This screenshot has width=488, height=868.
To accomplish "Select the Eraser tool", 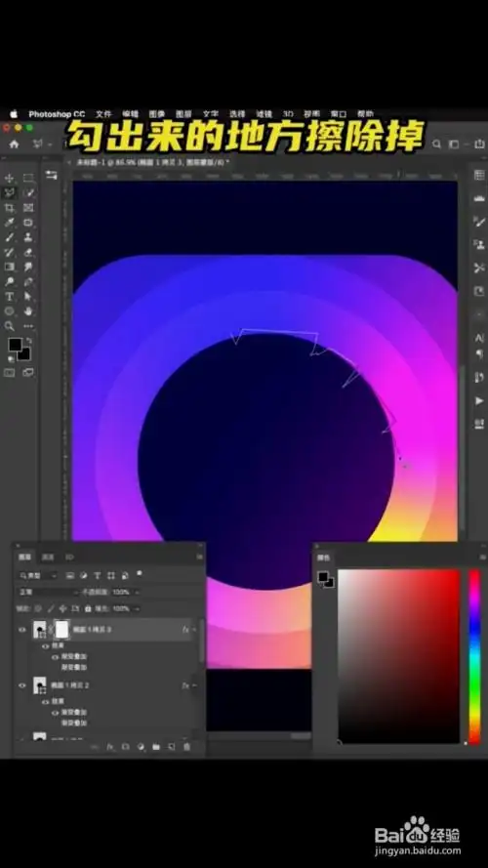I will coord(28,253).
